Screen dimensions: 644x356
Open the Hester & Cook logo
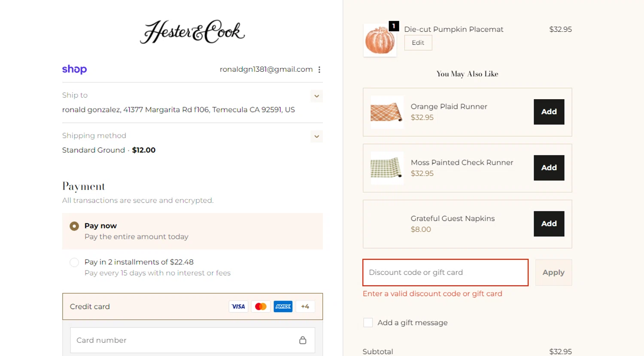click(192, 32)
